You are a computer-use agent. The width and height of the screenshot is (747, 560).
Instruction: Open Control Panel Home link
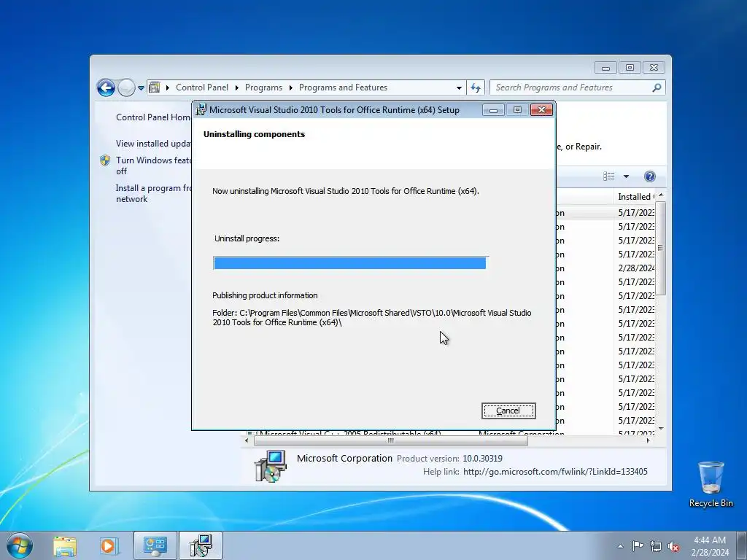(153, 117)
